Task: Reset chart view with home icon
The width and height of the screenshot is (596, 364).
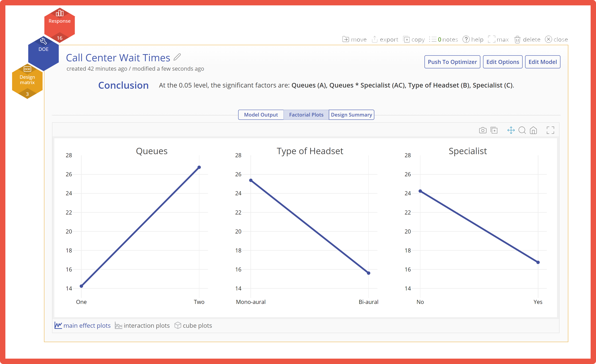Action: [533, 131]
